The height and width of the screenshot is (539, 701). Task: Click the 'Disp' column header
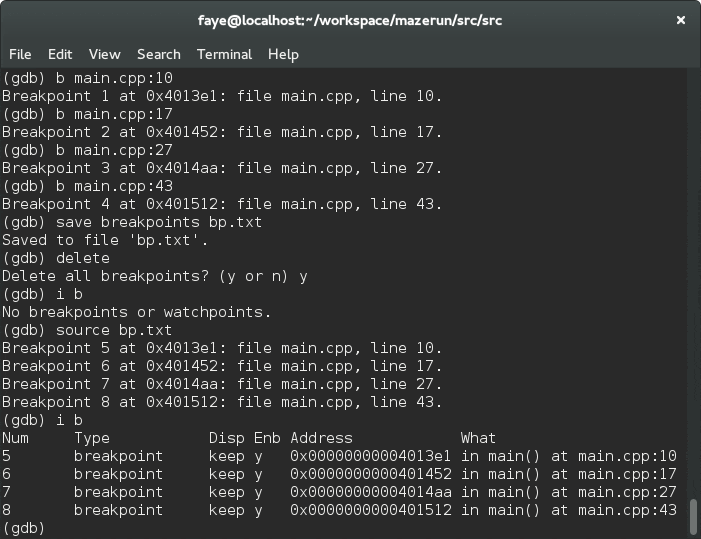(227, 438)
